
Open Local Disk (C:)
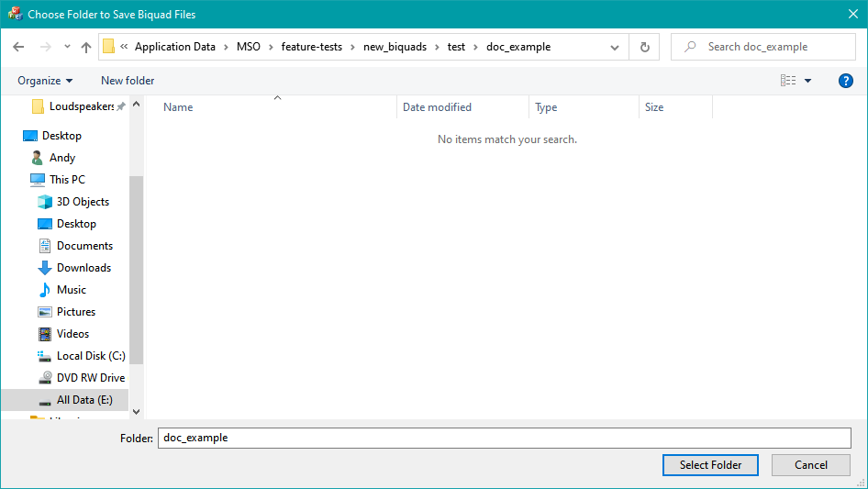click(82, 356)
